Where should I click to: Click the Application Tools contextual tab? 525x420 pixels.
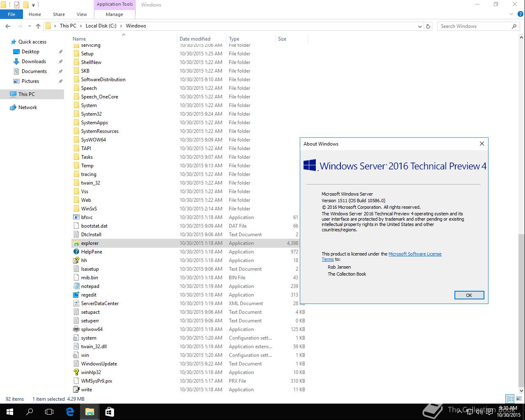(x=115, y=5)
